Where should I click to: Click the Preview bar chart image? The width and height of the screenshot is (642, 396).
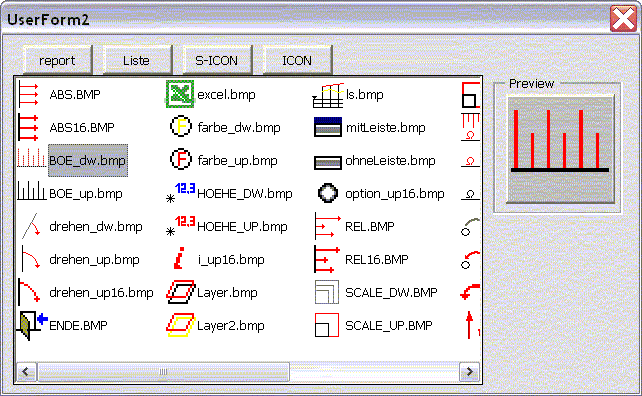pyautogui.click(x=560, y=150)
